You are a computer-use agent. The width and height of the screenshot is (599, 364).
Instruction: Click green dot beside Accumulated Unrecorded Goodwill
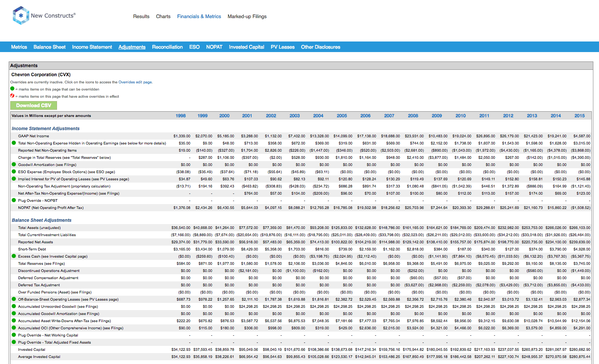14,306
